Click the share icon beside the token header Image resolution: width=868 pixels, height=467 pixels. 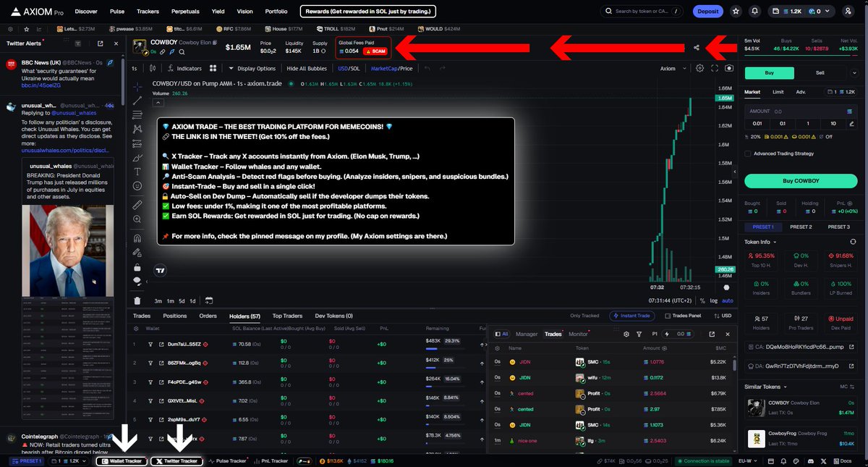point(696,48)
